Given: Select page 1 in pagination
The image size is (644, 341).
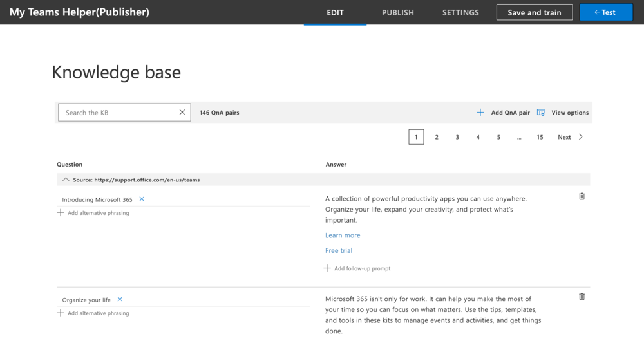Looking at the screenshot, I should click(416, 137).
